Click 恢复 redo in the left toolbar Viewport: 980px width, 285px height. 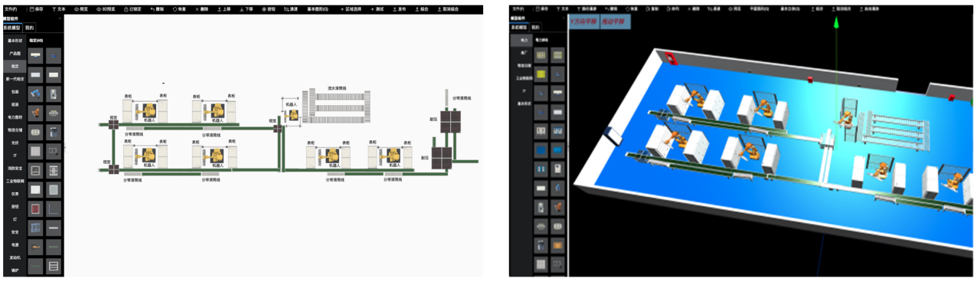pyautogui.click(x=179, y=9)
